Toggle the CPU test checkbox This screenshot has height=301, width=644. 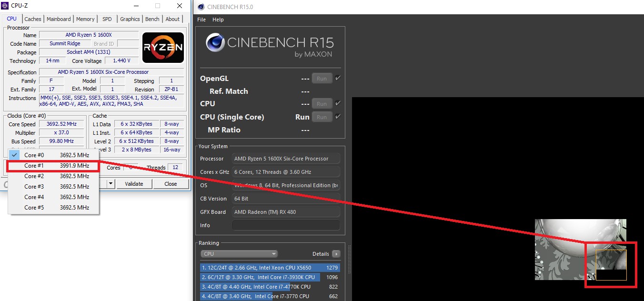tap(338, 103)
